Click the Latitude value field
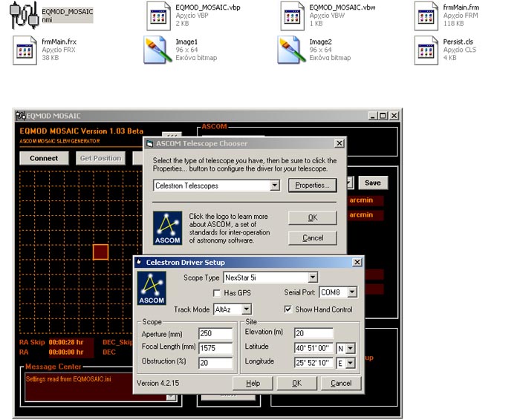Viewport: 520px width, 420px height. [313, 348]
